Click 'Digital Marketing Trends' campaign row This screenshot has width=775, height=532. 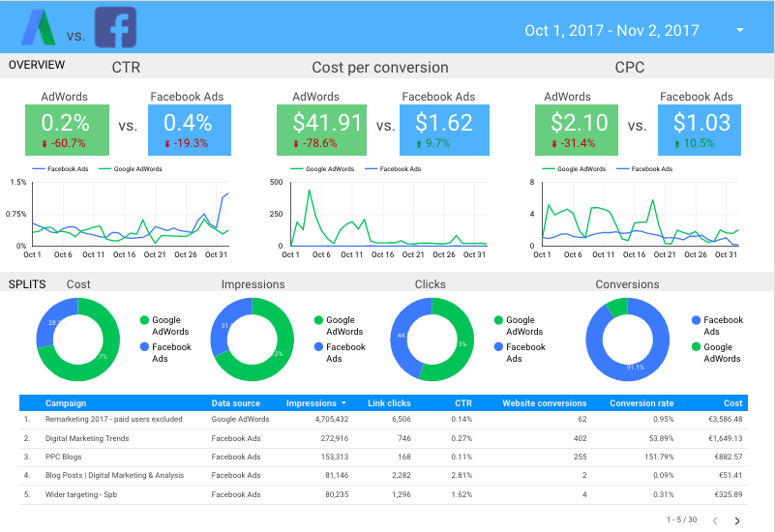coord(383,438)
